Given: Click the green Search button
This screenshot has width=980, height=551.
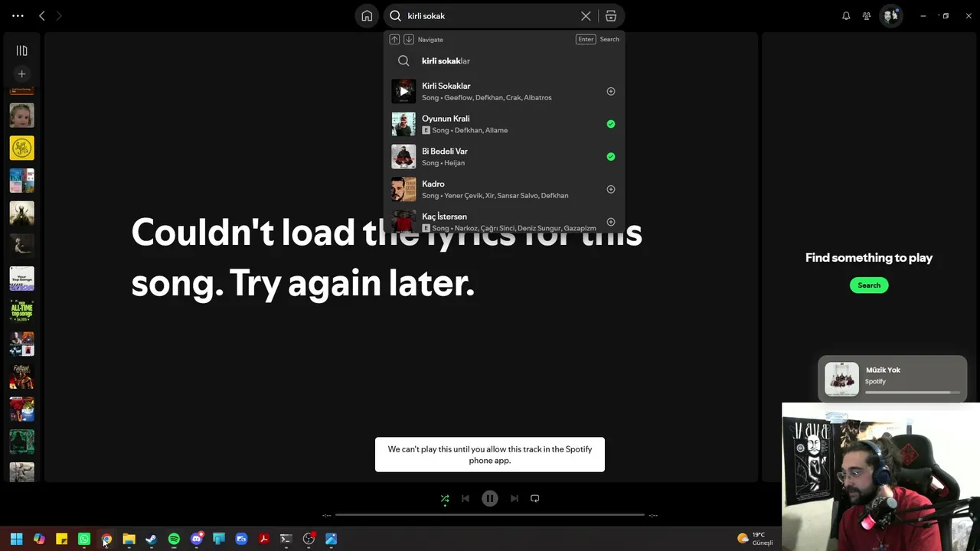Looking at the screenshot, I should pyautogui.click(x=869, y=285).
